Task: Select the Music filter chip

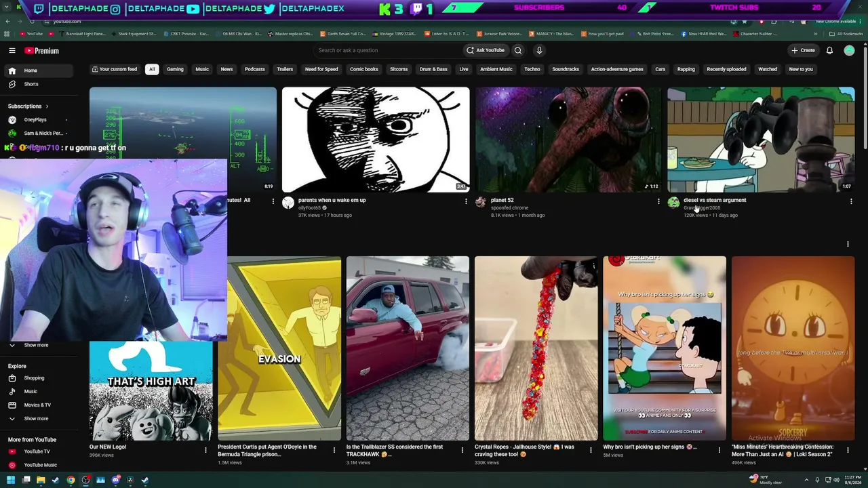Action: (202, 69)
